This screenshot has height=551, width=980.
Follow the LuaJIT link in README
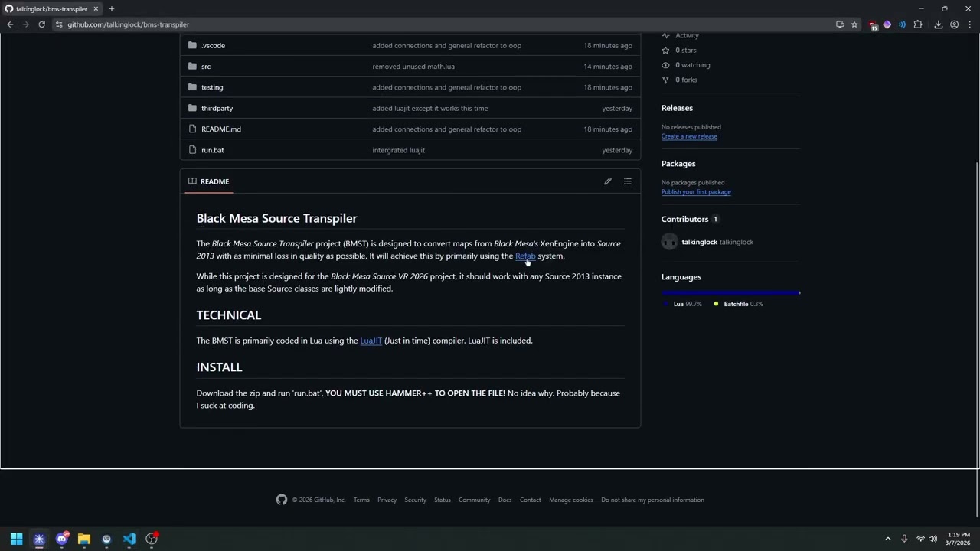(x=371, y=341)
